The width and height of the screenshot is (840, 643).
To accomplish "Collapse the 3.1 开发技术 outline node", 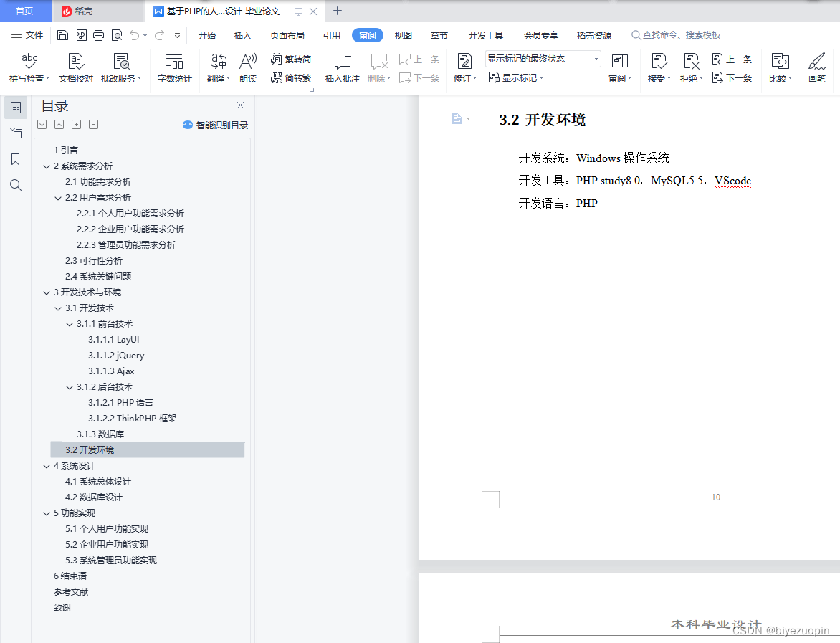I will pyautogui.click(x=57, y=308).
